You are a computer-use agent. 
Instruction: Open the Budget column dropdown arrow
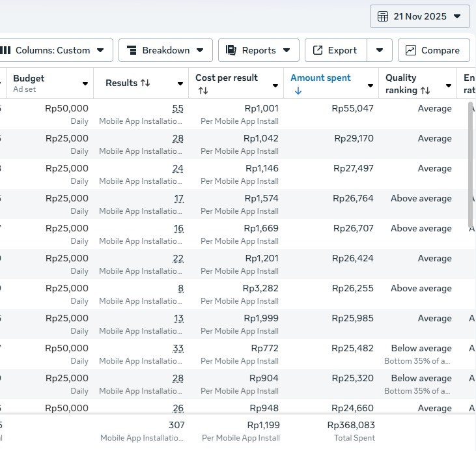pyautogui.click(x=85, y=84)
